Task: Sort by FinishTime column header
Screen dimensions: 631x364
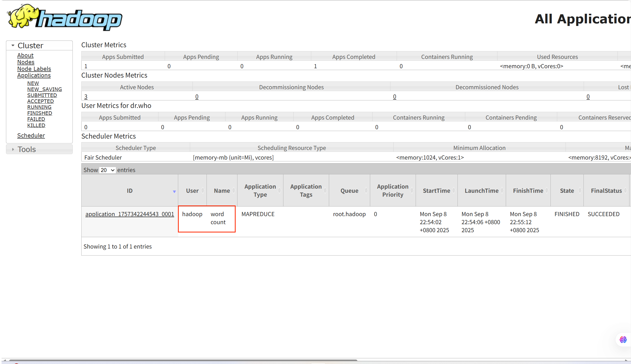Action: (528, 191)
